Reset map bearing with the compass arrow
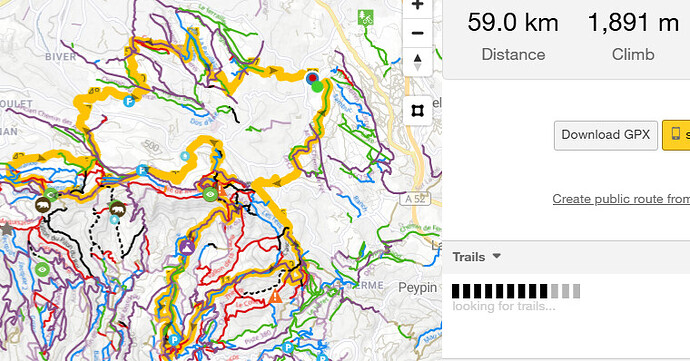The width and height of the screenshot is (690, 361). [x=417, y=62]
